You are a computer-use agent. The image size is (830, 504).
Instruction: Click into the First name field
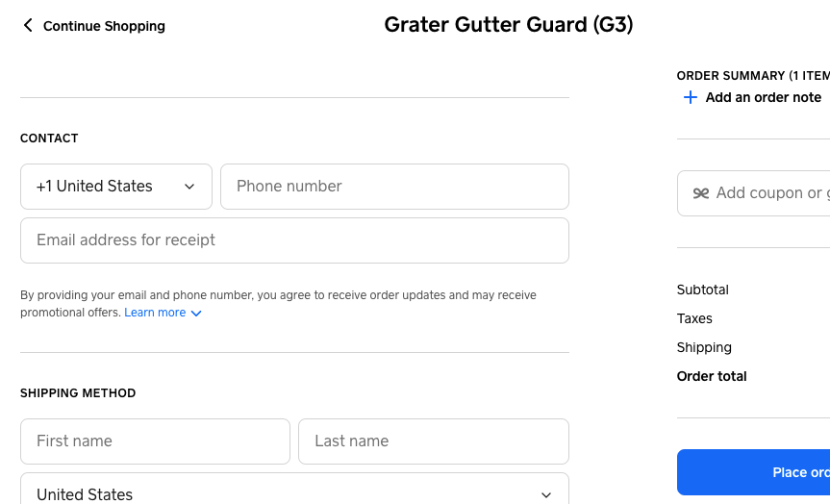[x=155, y=441]
